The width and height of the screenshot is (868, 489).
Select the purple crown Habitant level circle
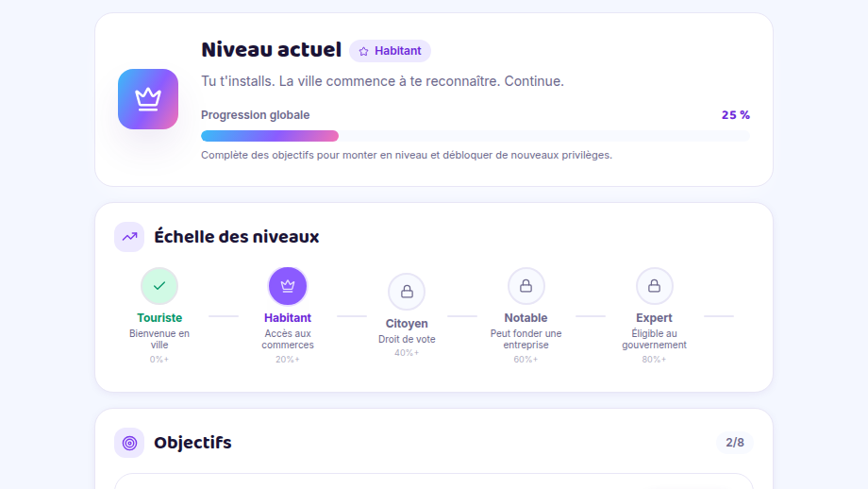tap(288, 286)
